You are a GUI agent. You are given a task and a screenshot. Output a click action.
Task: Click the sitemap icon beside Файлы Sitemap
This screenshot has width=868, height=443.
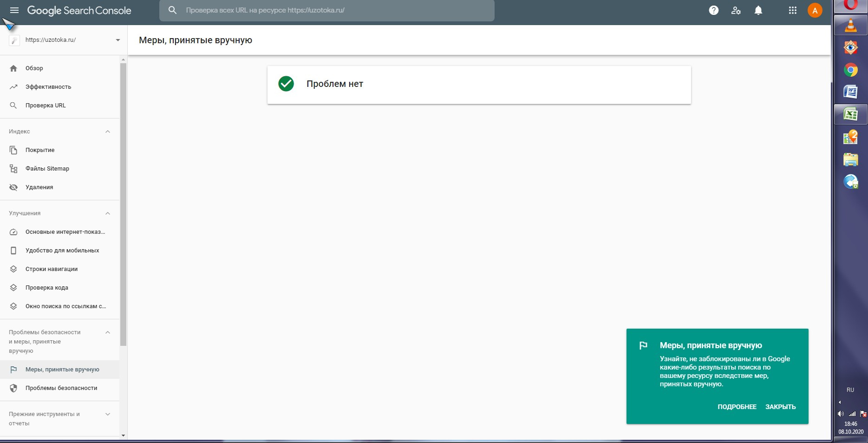(13, 169)
